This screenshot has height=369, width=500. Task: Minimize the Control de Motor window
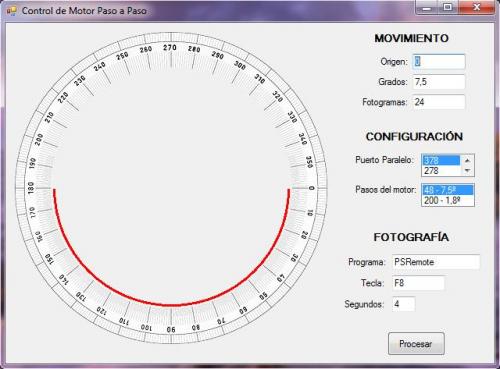pos(427,7)
